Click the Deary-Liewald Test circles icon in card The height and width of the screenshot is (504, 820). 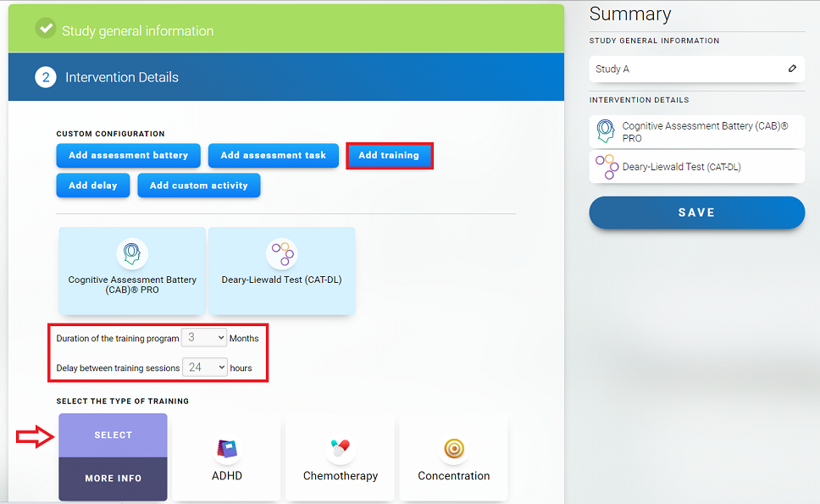click(280, 253)
